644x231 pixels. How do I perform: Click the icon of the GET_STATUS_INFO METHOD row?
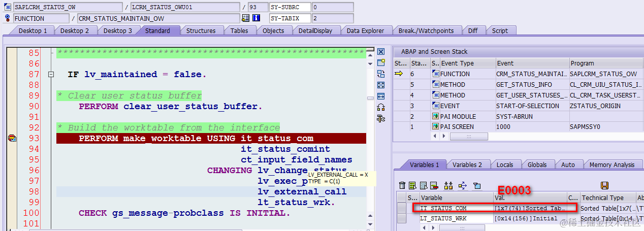(x=435, y=84)
